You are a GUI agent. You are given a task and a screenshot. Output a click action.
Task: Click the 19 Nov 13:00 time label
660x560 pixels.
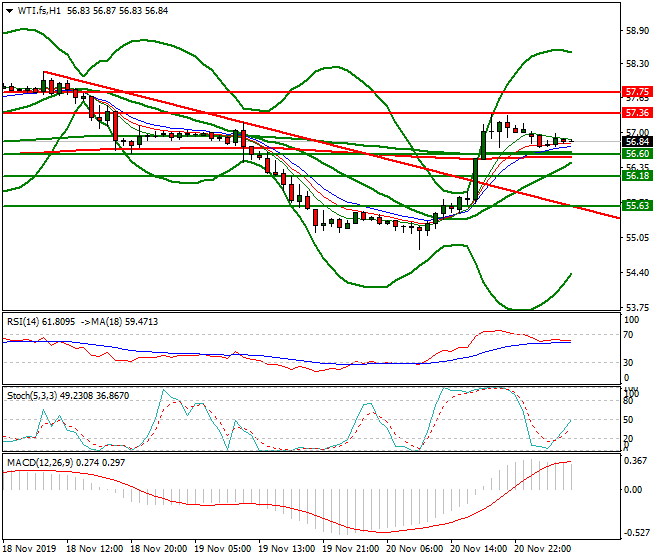287,549
